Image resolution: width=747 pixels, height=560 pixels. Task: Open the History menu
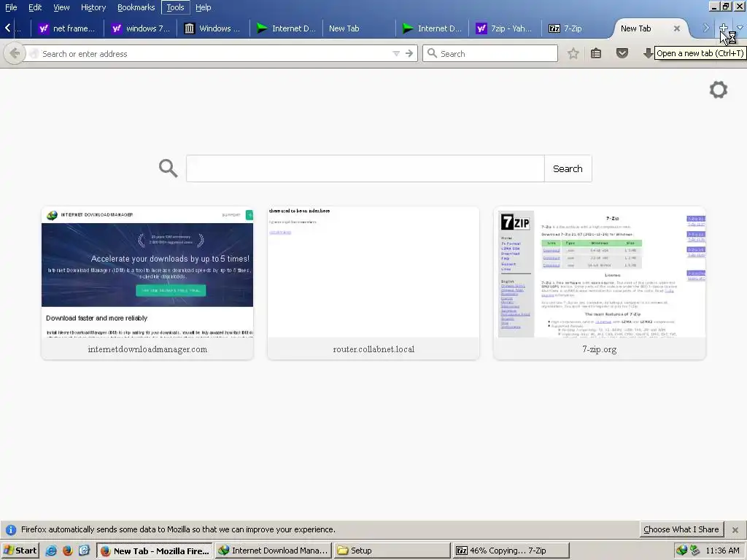click(x=93, y=7)
